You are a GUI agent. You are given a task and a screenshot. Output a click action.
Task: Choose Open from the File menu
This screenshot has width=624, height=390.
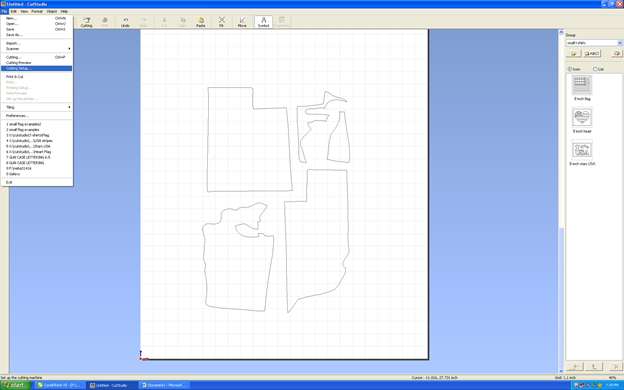(37, 24)
